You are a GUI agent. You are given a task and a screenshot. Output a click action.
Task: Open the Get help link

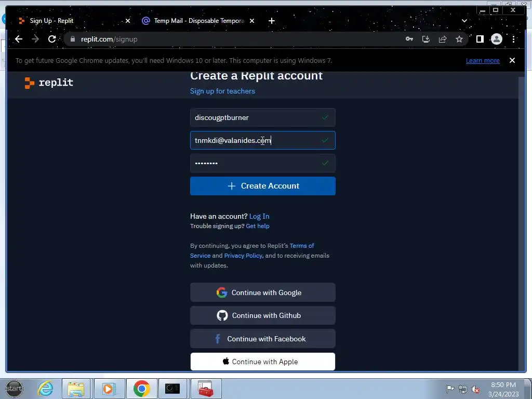click(258, 226)
